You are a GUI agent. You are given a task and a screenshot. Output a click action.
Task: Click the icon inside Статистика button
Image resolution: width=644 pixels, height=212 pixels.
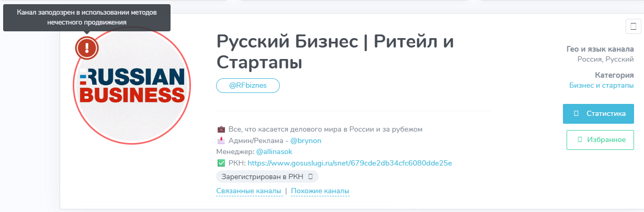click(576, 113)
